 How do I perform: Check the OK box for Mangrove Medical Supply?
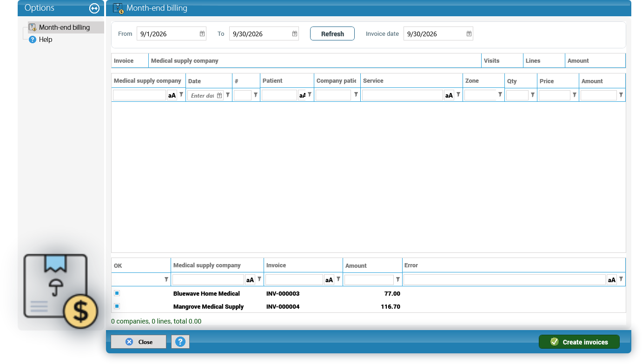(117, 306)
